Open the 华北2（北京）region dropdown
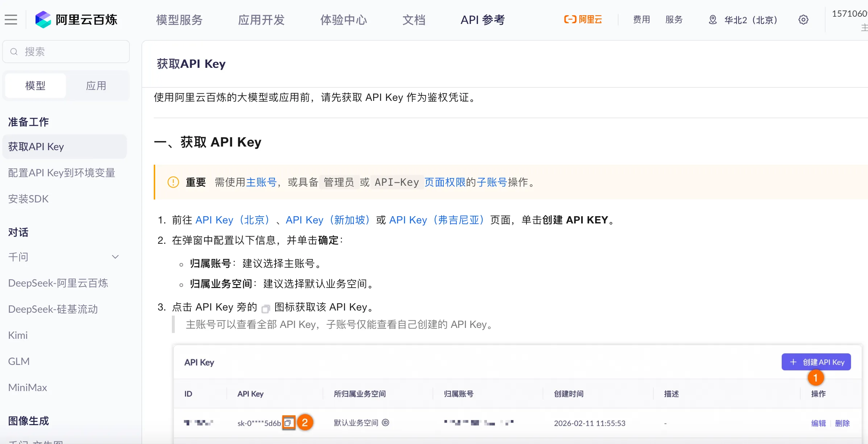Viewport: 868px width, 444px height. point(751,20)
